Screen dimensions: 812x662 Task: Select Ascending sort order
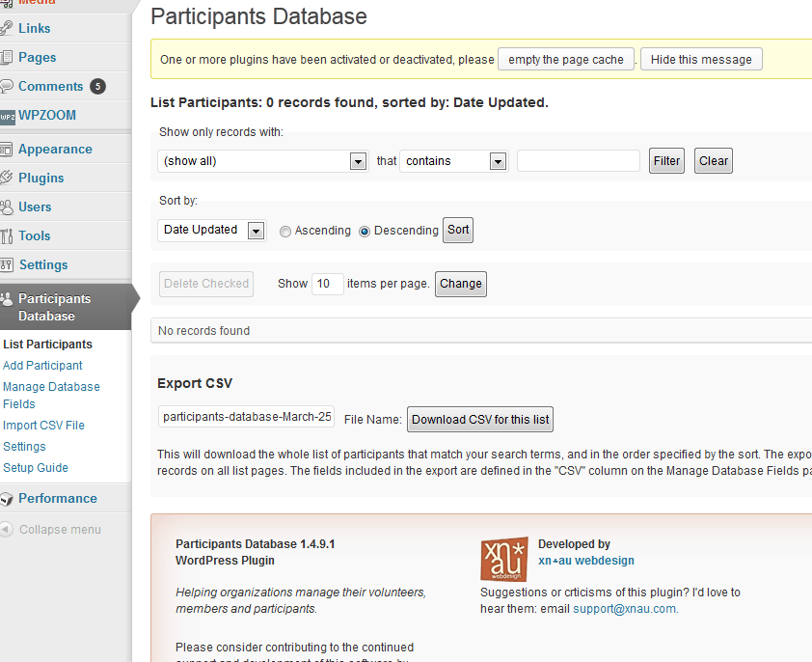coord(284,232)
